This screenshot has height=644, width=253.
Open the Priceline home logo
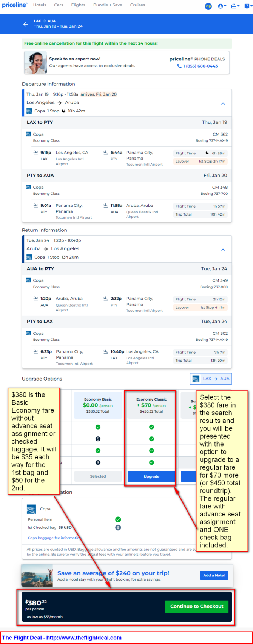coord(14,5)
